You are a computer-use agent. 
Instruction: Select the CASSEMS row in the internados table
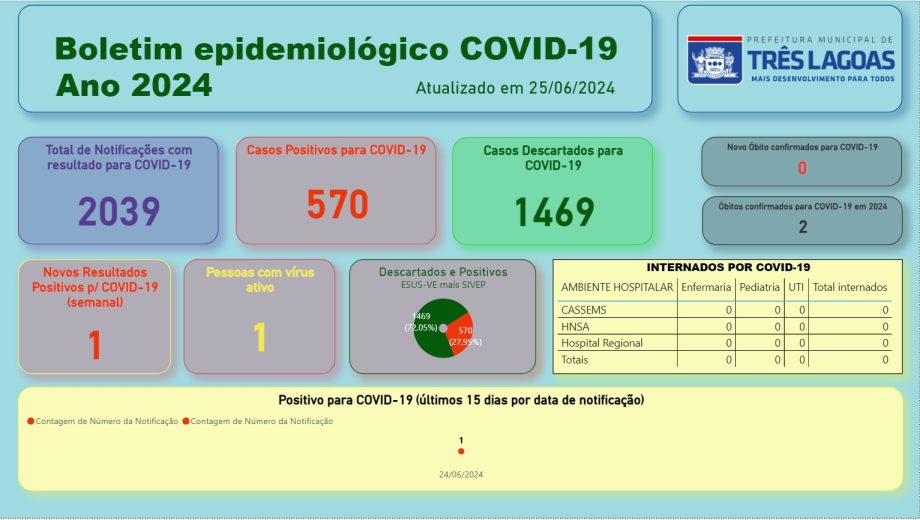[x=725, y=310]
